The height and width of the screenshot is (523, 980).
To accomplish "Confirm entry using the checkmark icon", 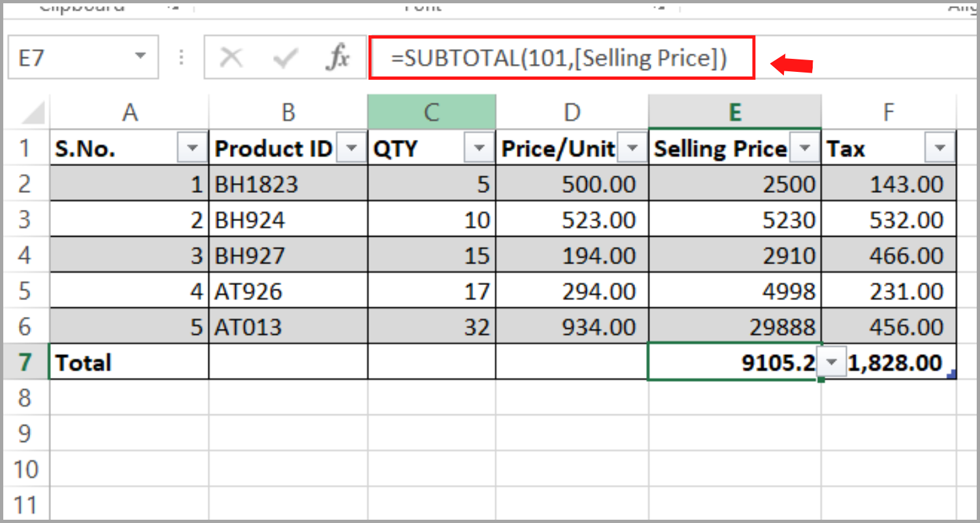I will [x=284, y=57].
